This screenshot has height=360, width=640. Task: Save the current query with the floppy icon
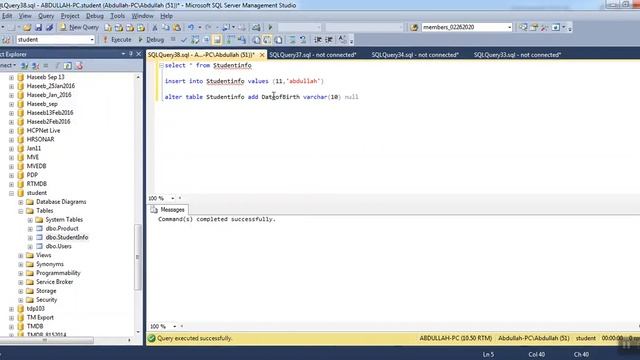[x=38, y=27]
